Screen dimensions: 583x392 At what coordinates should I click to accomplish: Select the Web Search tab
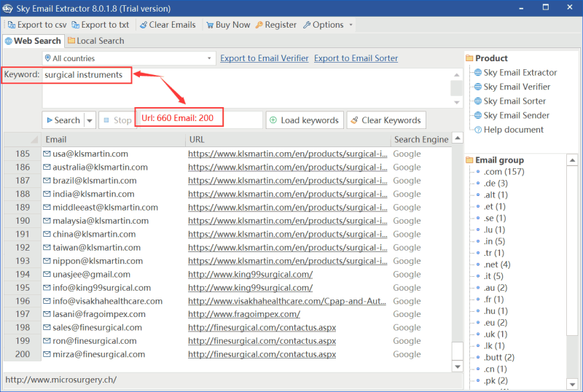pyautogui.click(x=33, y=41)
